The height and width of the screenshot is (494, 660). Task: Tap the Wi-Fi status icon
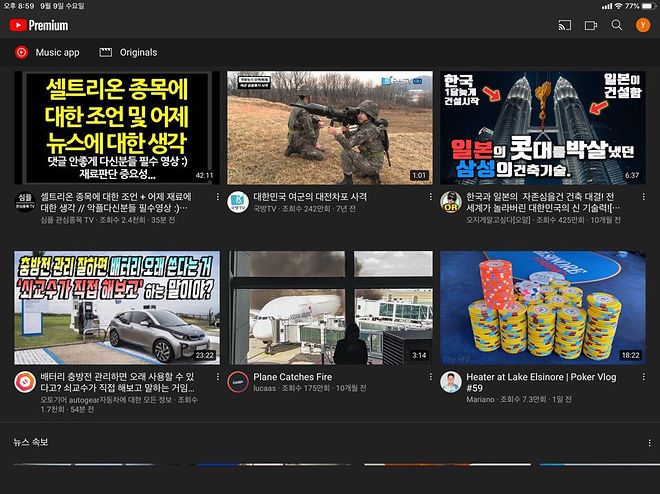[x=618, y=6]
